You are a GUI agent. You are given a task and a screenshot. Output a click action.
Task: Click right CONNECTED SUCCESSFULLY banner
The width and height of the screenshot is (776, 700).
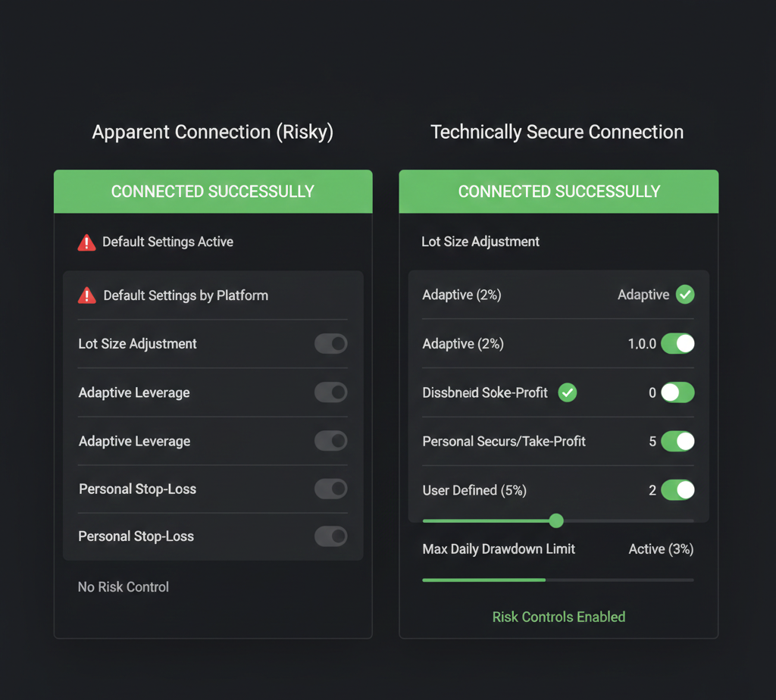tap(559, 192)
